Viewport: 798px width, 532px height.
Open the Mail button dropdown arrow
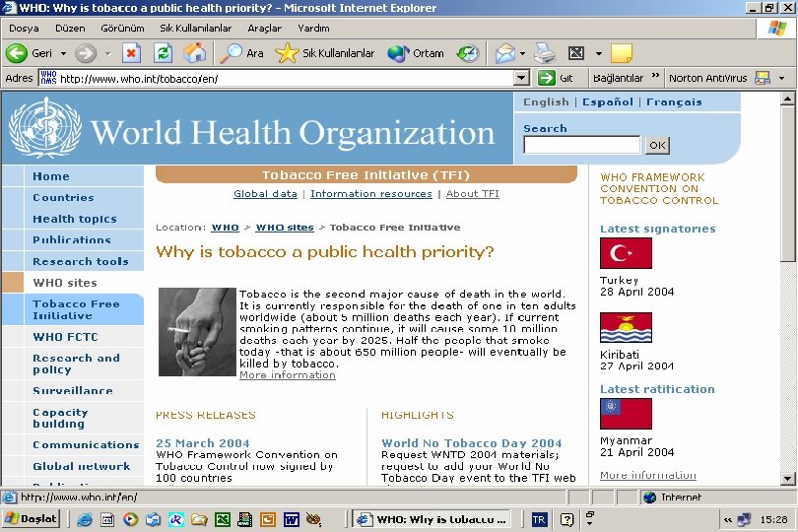(x=522, y=53)
